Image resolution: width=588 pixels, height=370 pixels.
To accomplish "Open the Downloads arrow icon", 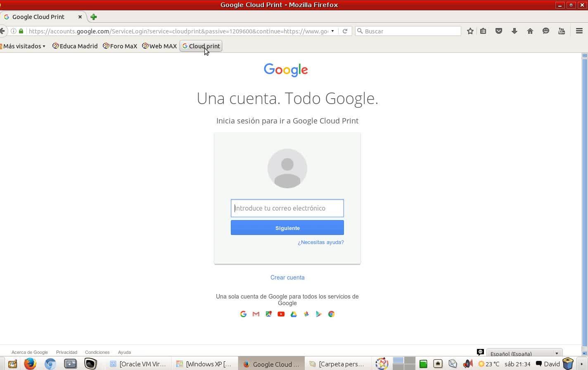I will click(x=514, y=31).
